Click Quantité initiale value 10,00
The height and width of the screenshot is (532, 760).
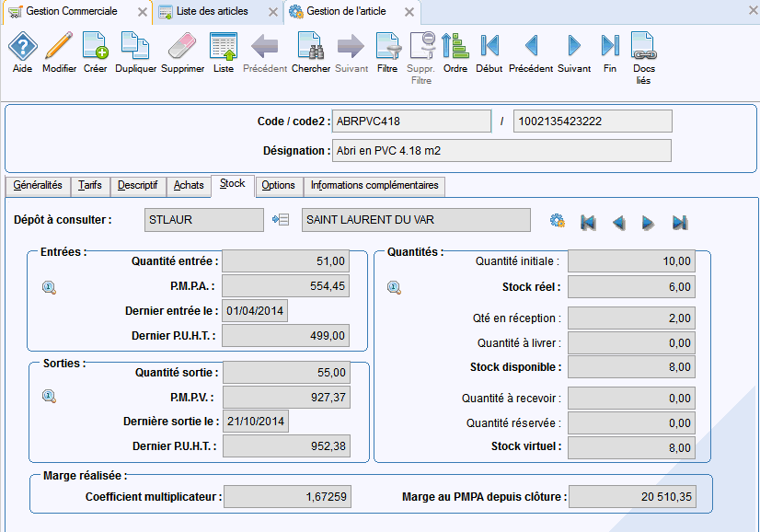coord(631,261)
